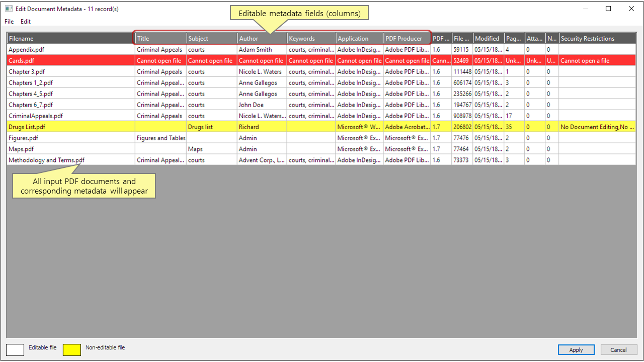Screen dimensions: 644x362
Task: Select the yellow Drugs List.pdf row
Action: [x=70, y=127]
